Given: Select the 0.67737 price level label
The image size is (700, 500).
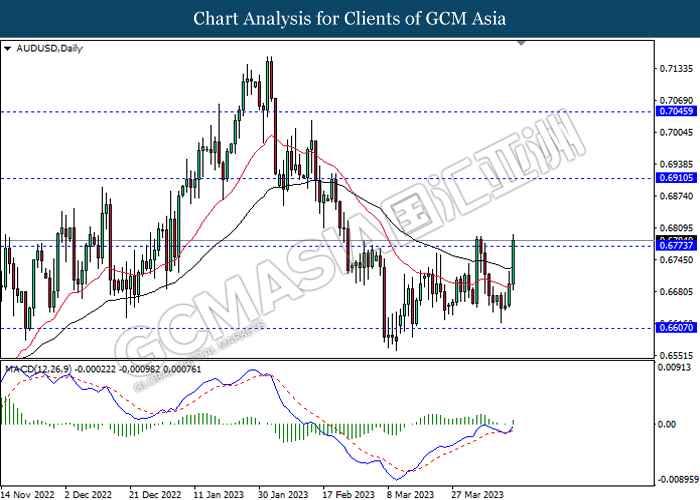Looking at the screenshot, I should tap(676, 246).
